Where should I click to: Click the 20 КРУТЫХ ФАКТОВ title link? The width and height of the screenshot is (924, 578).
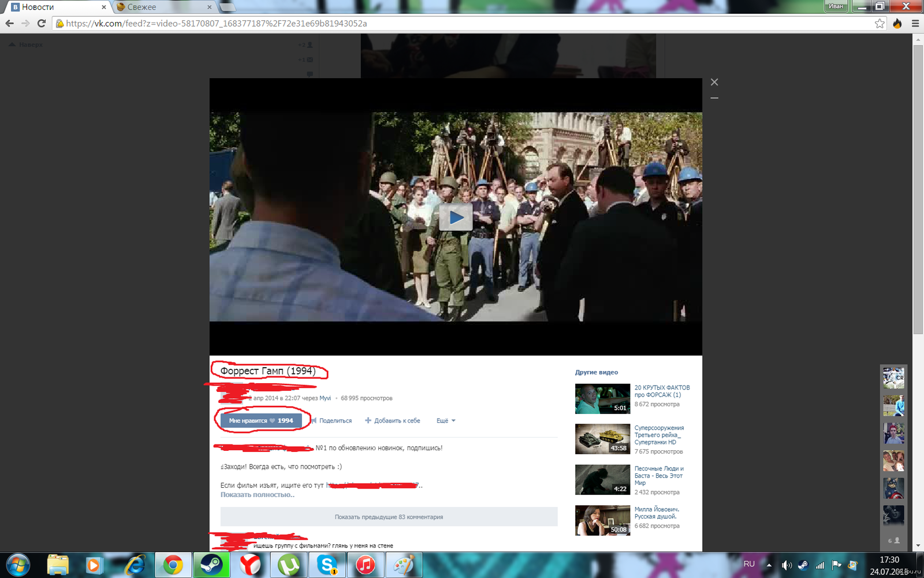[662, 391]
